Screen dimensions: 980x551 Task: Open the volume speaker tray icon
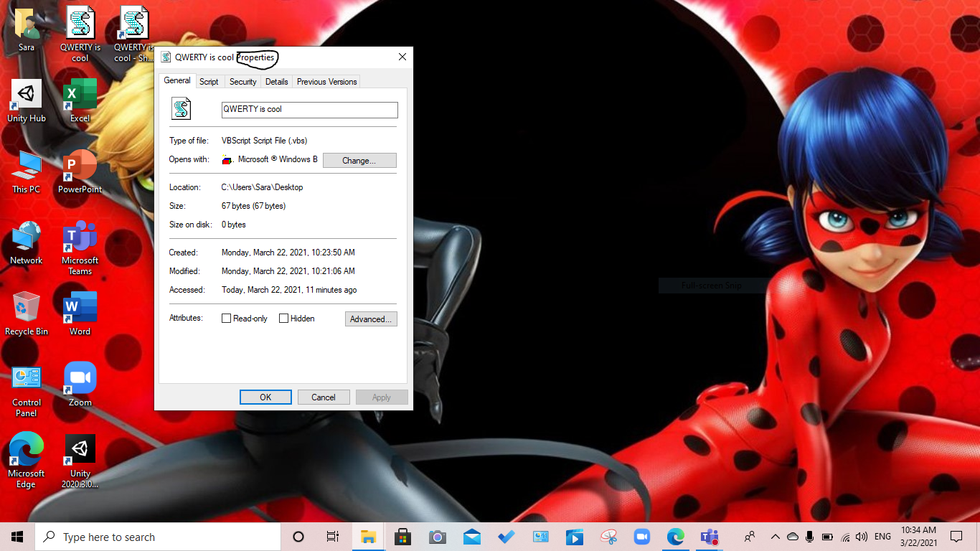(862, 537)
